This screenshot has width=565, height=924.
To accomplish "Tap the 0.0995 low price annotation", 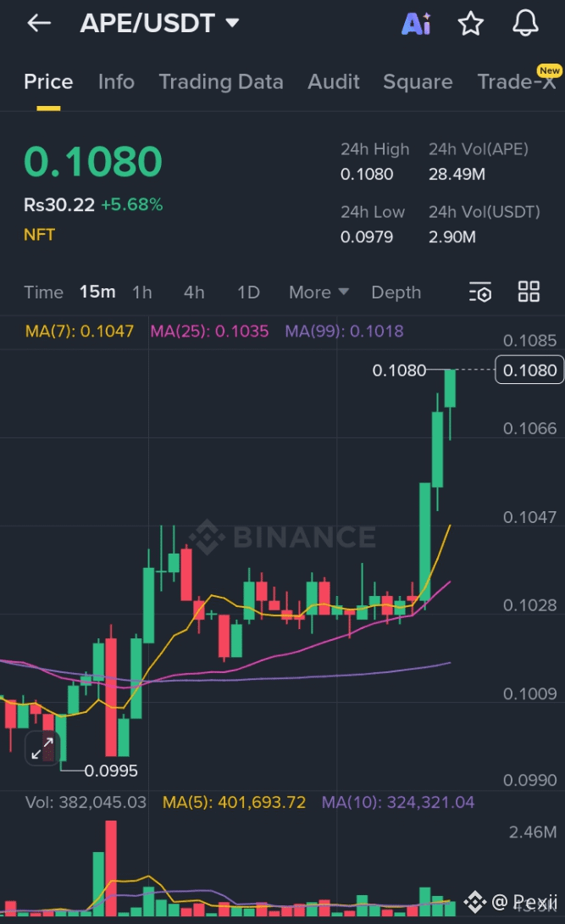I will point(111,771).
